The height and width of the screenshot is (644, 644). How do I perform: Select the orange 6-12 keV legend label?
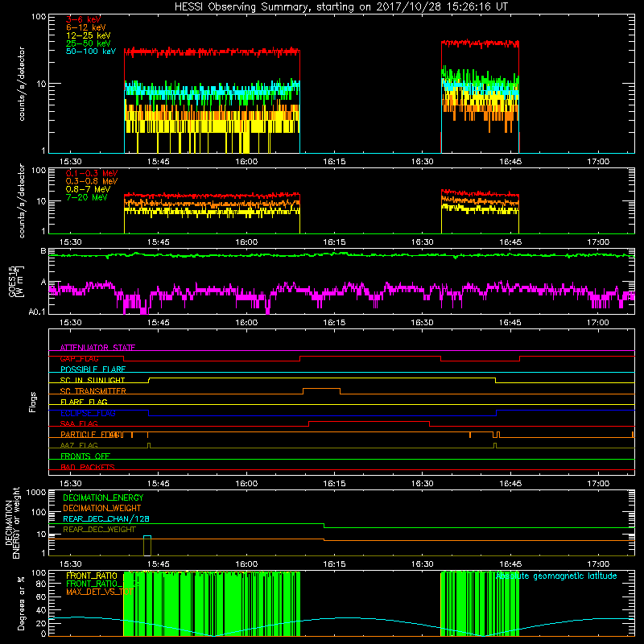tap(86, 27)
